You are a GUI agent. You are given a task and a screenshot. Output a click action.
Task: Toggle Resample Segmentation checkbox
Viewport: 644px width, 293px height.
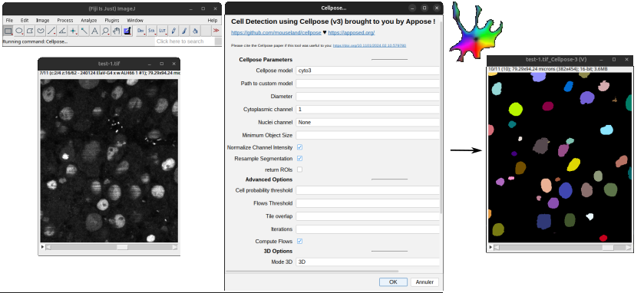pos(300,159)
